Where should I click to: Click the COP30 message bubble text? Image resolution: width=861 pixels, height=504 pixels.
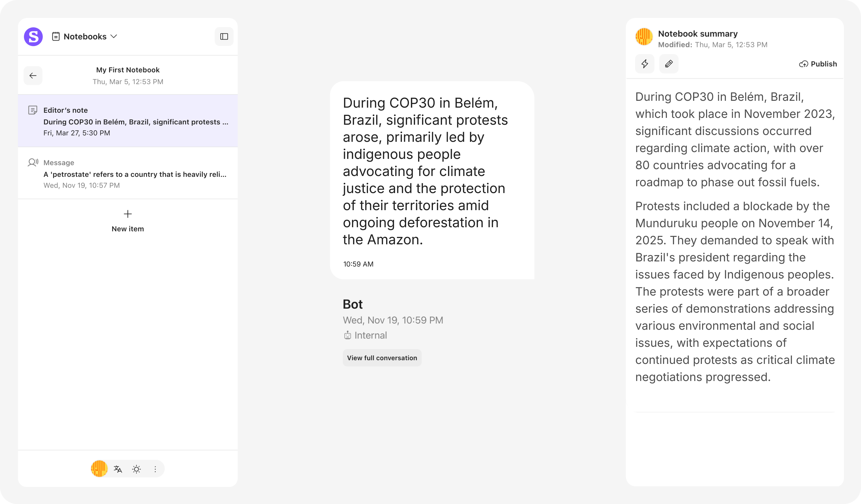(x=425, y=171)
